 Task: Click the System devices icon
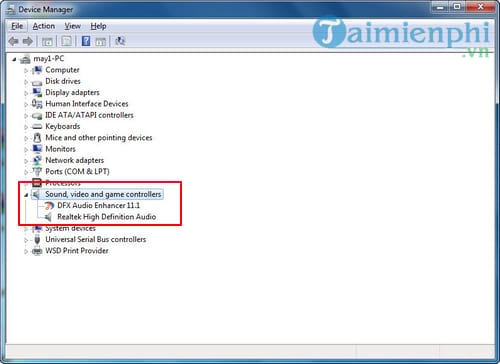click(x=37, y=229)
